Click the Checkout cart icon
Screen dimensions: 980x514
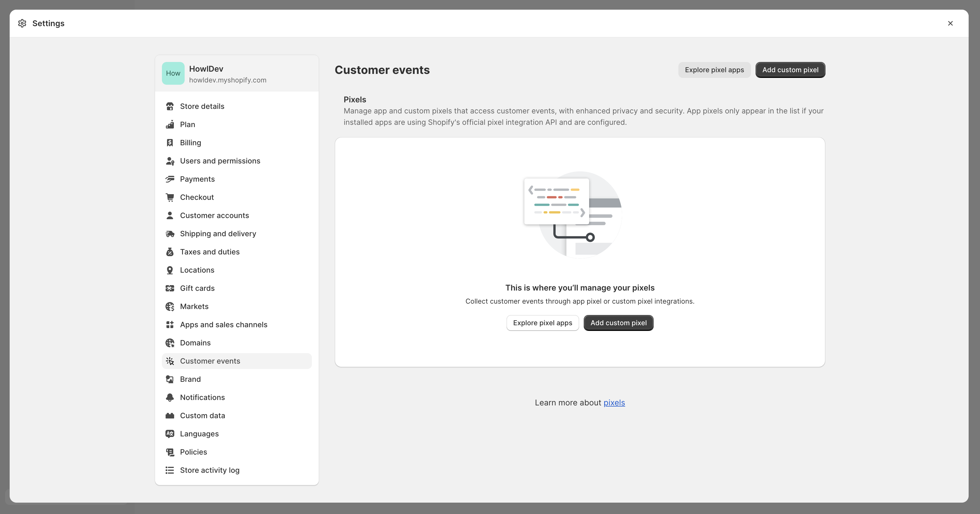tap(170, 197)
